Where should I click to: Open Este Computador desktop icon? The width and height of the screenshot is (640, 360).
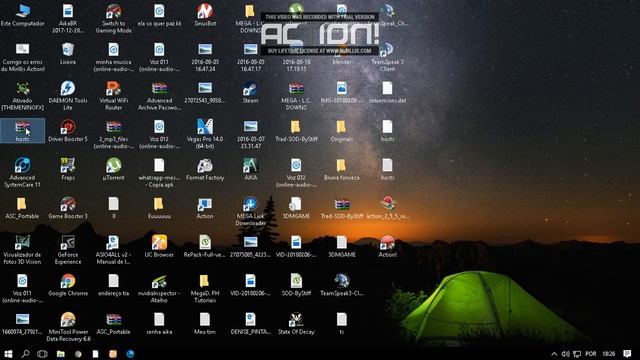pos(22,16)
